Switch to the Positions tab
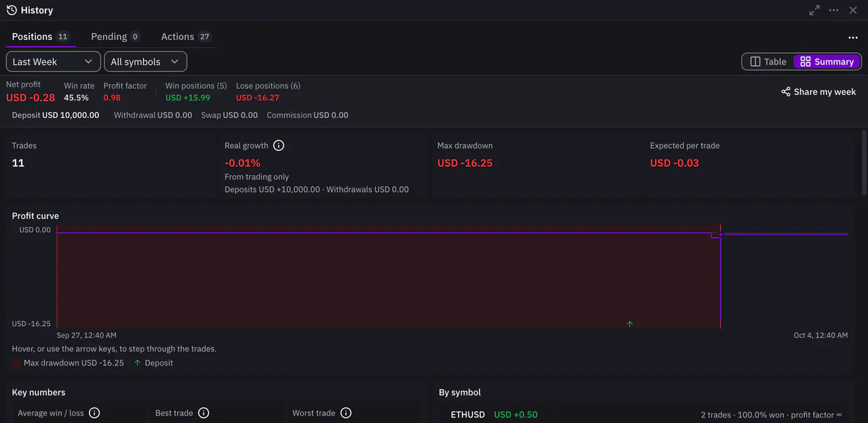 [41, 37]
